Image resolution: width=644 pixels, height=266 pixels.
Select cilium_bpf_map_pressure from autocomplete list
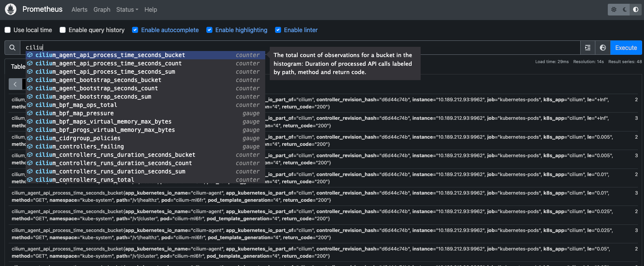(74, 113)
